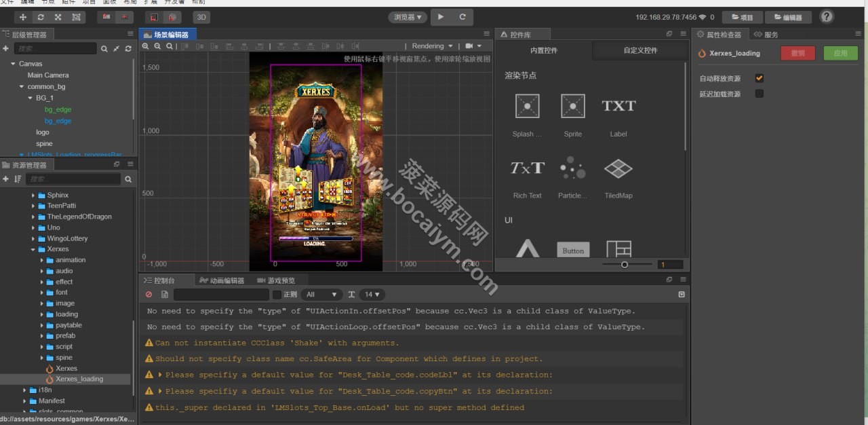The image size is (868, 425).
Task: Open the prefab folder in assets
Action: click(65, 336)
